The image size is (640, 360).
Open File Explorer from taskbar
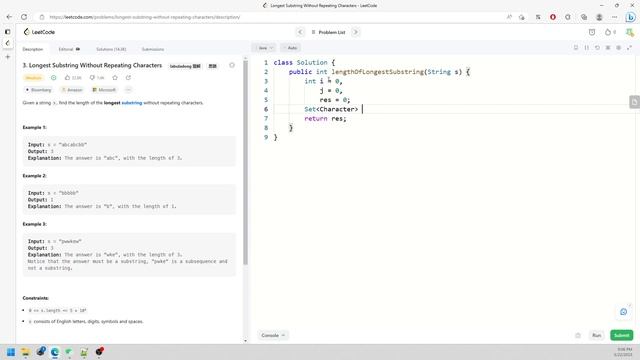[x=25, y=352]
